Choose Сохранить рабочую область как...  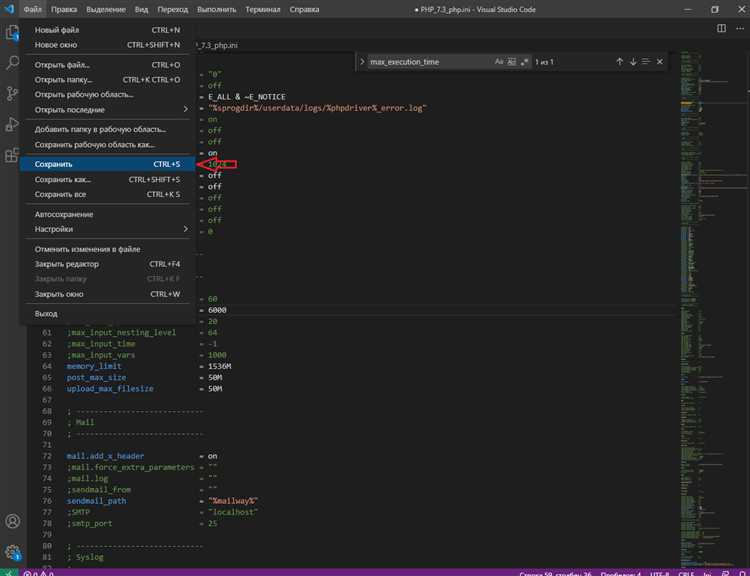tap(108, 144)
